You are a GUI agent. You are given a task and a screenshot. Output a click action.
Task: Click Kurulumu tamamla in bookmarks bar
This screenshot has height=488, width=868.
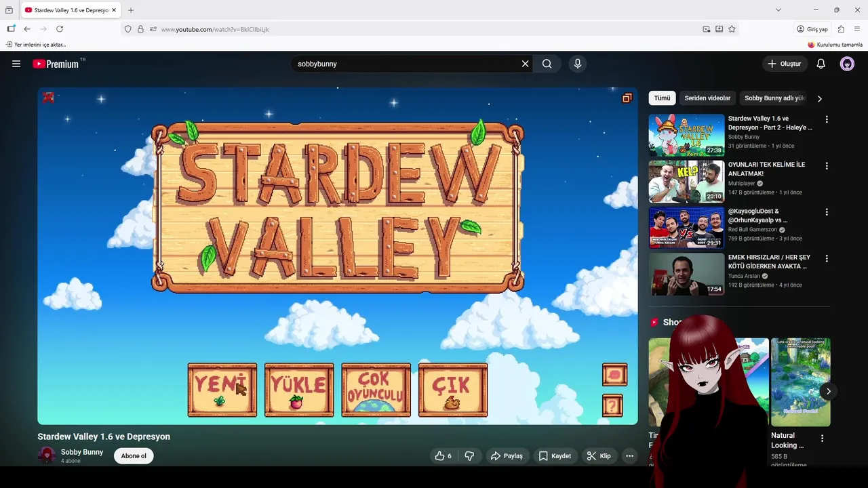(x=835, y=45)
